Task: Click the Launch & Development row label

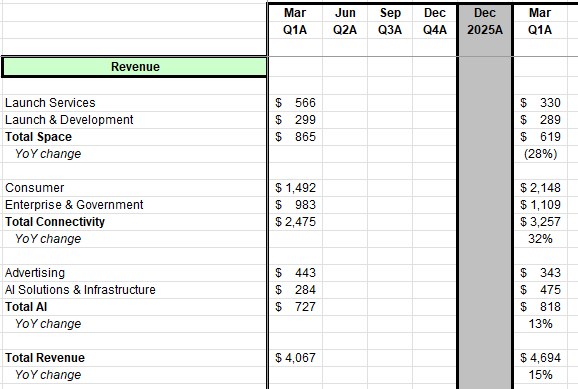Action: (x=69, y=119)
